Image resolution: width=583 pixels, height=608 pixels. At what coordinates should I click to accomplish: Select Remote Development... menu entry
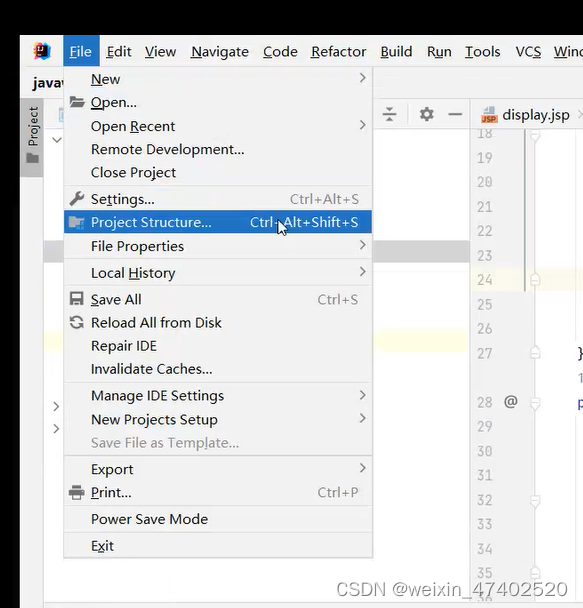218,149
